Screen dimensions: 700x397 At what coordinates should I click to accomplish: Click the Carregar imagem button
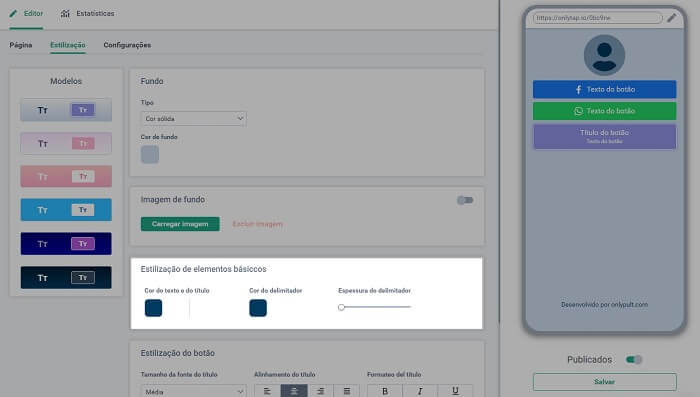pos(180,224)
